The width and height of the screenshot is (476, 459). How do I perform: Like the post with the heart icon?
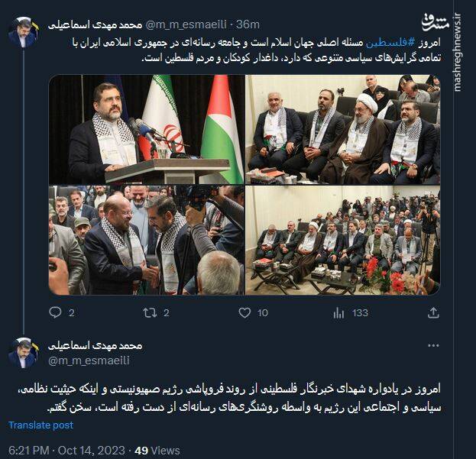244,312
